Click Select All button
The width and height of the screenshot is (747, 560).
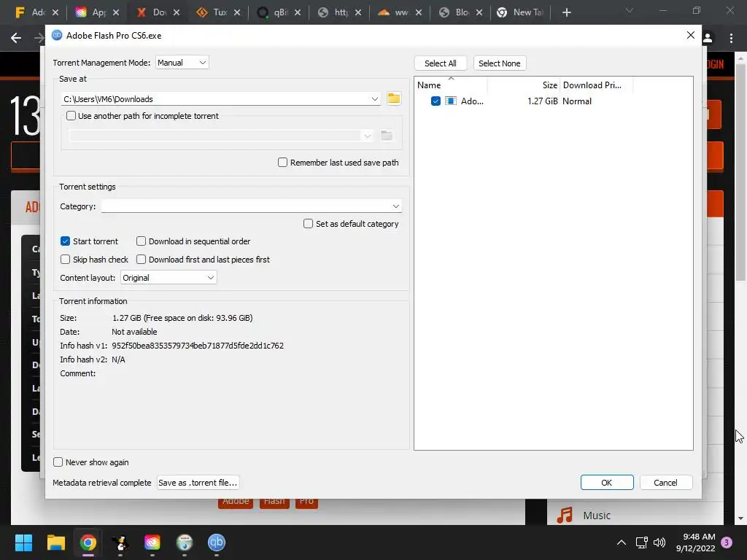(440, 63)
